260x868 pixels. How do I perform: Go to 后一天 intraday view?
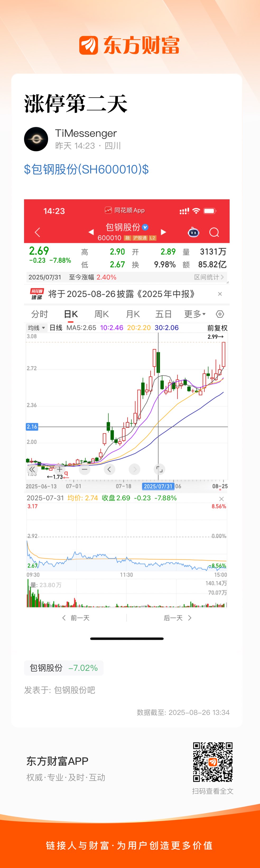(x=178, y=618)
